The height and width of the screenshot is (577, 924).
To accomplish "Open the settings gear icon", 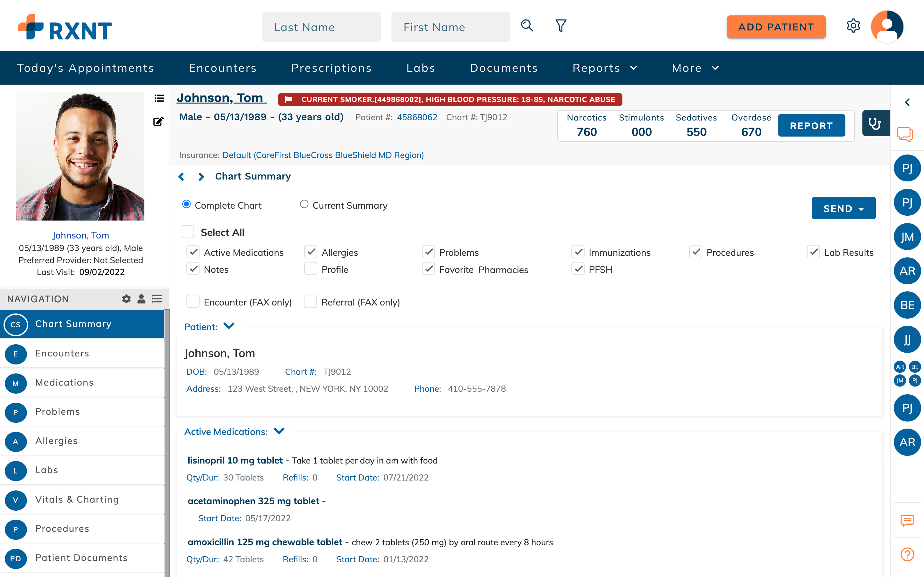I will 854,26.
